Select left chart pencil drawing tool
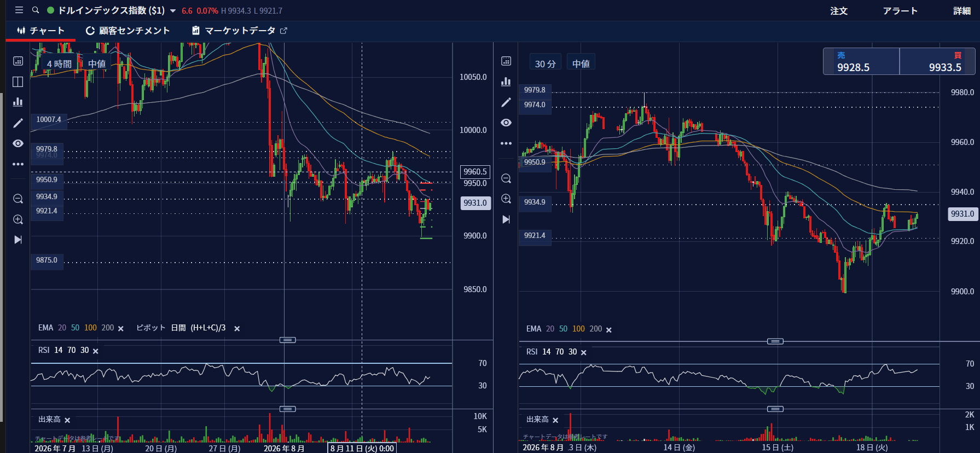The width and height of the screenshot is (980, 453). pos(18,123)
